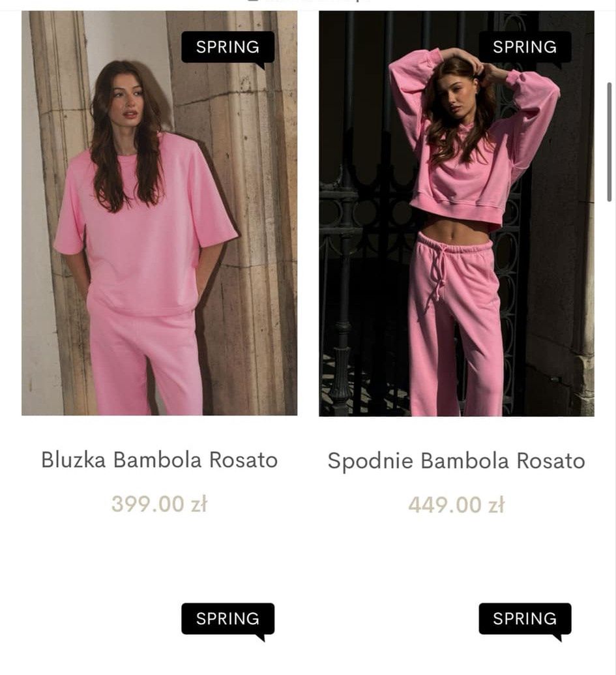The width and height of the screenshot is (616, 675).
Task: Click the Spodnie Bambola Rosato title link
Action: pos(456,460)
